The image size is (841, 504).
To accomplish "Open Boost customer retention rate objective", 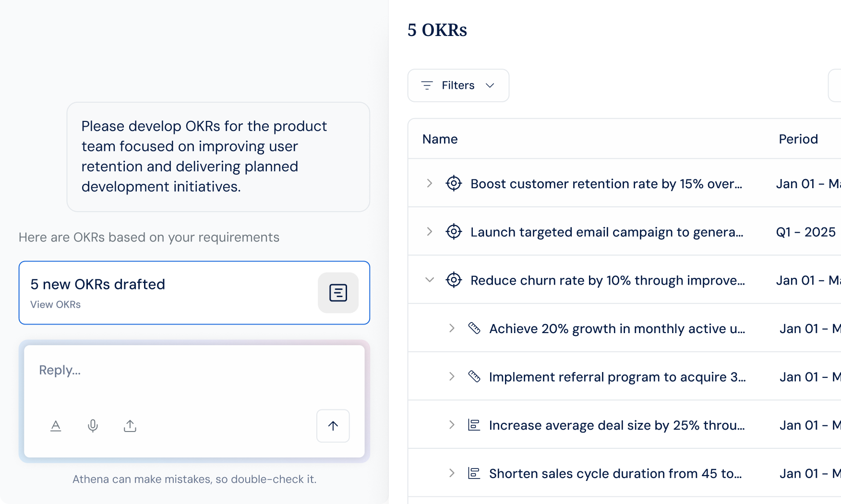I will click(x=606, y=184).
